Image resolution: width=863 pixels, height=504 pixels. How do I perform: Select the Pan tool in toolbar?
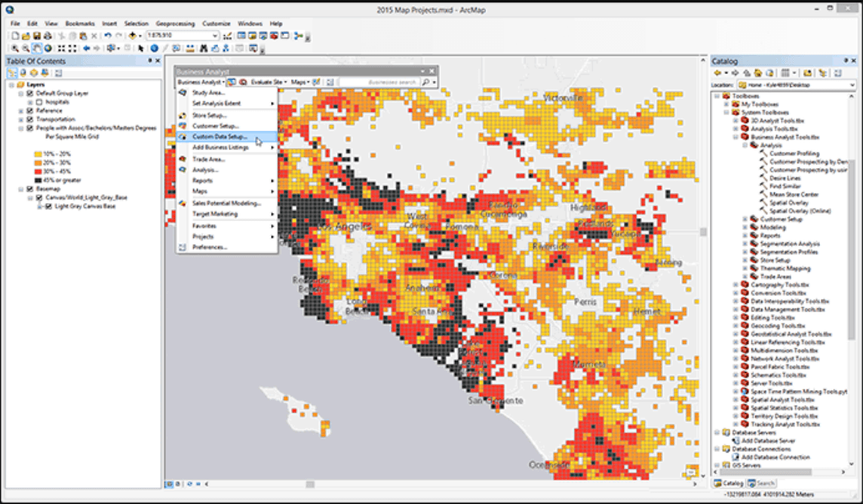(x=36, y=48)
